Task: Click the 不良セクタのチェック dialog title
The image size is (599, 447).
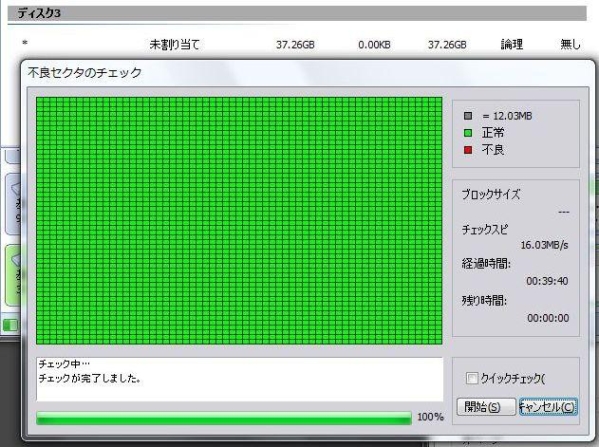Action: [85, 72]
